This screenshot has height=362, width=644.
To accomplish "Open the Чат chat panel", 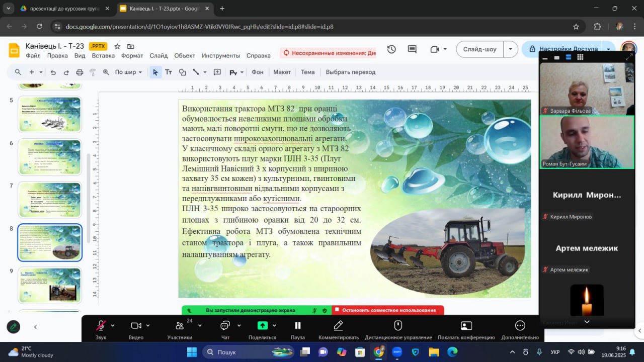I will [225, 329].
